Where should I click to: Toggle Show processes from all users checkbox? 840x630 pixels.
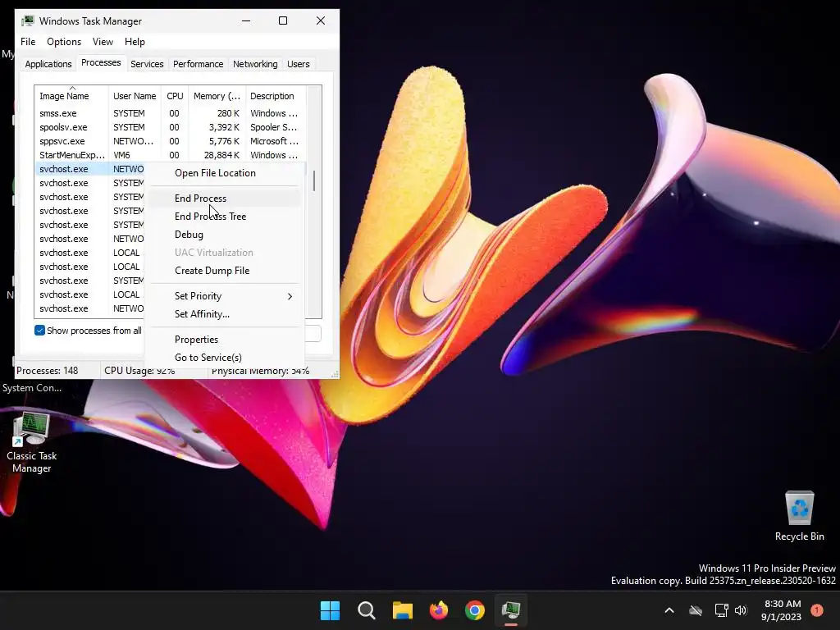pyautogui.click(x=39, y=331)
